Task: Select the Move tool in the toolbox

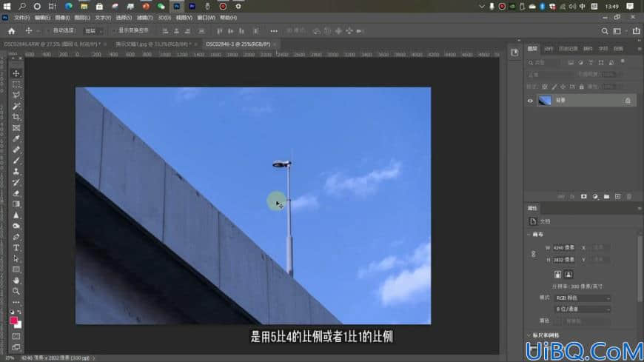Action: 16,73
